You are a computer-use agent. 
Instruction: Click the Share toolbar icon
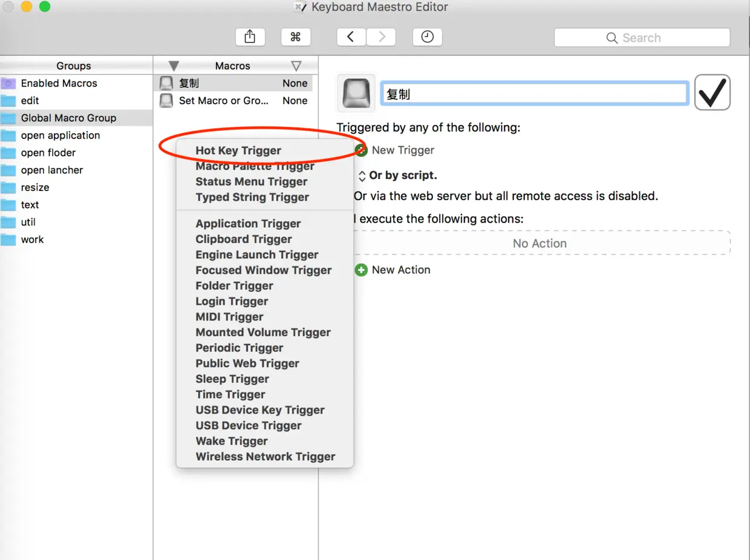point(250,37)
